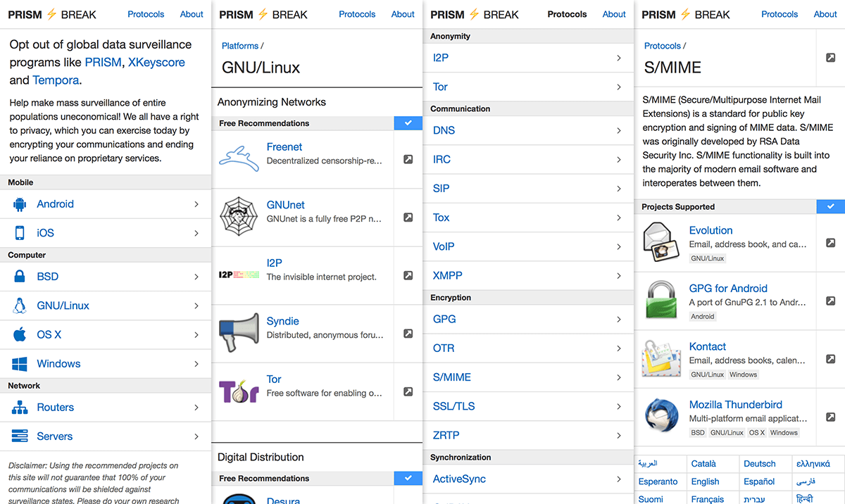Follow the Tempora link
Screen dimensions: 845x504
tap(56, 80)
